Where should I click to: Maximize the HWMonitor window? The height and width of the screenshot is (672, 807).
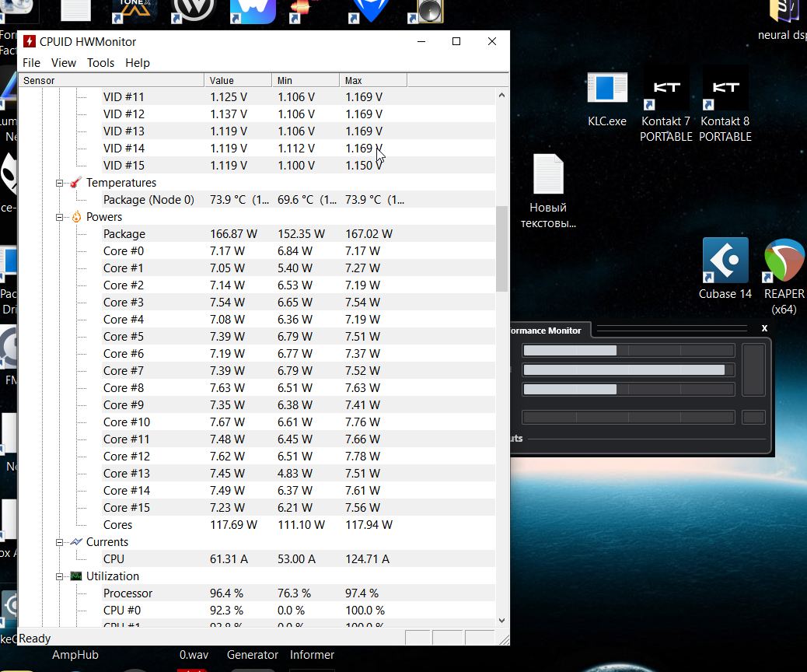(x=456, y=41)
